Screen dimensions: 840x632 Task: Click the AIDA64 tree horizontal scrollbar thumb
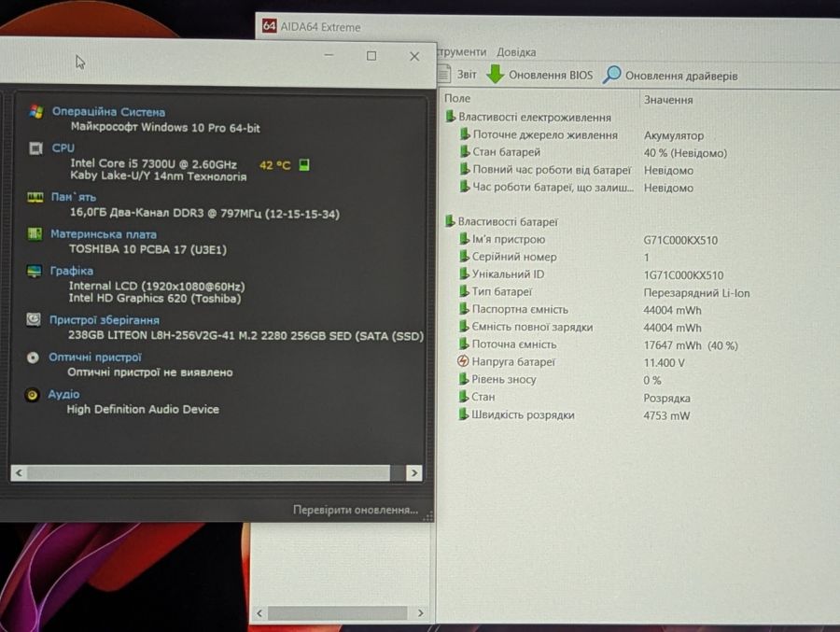coord(338,612)
